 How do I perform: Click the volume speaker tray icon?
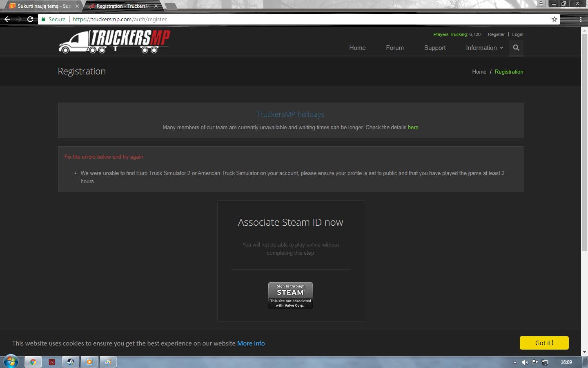[x=525, y=362]
